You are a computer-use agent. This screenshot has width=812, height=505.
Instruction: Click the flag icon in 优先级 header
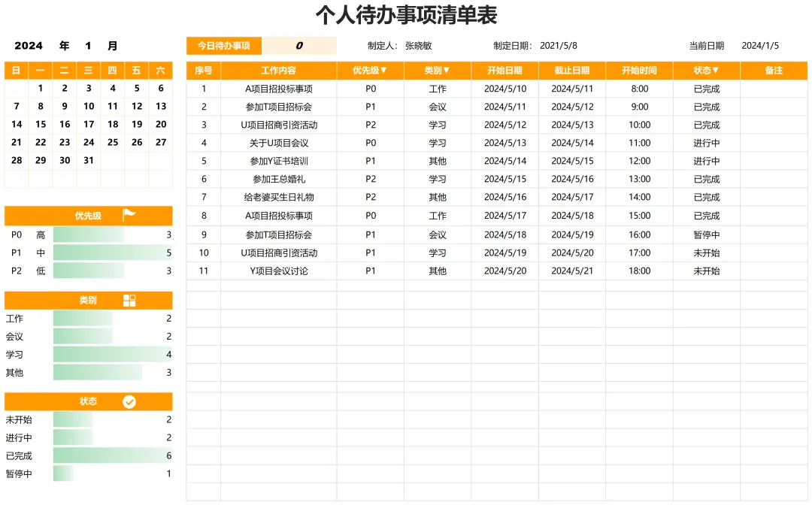pyautogui.click(x=129, y=215)
